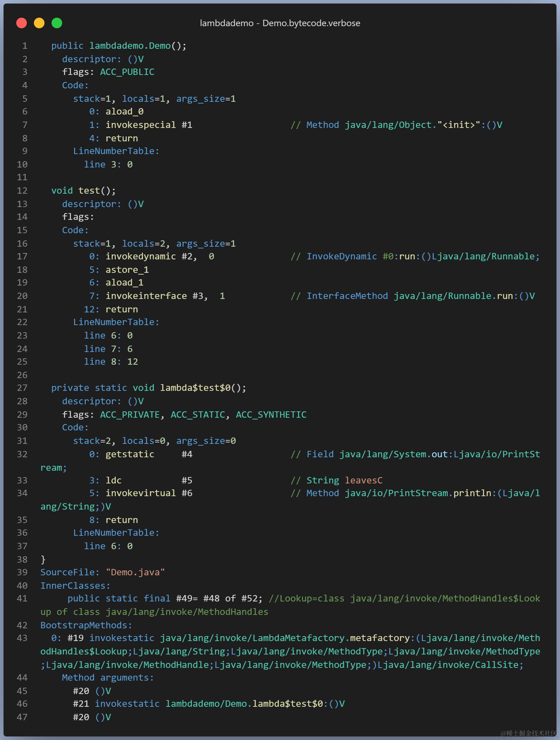Click 'descriptor: ()V' on line 28
Viewport: 560px width, 740px height.
(x=103, y=401)
